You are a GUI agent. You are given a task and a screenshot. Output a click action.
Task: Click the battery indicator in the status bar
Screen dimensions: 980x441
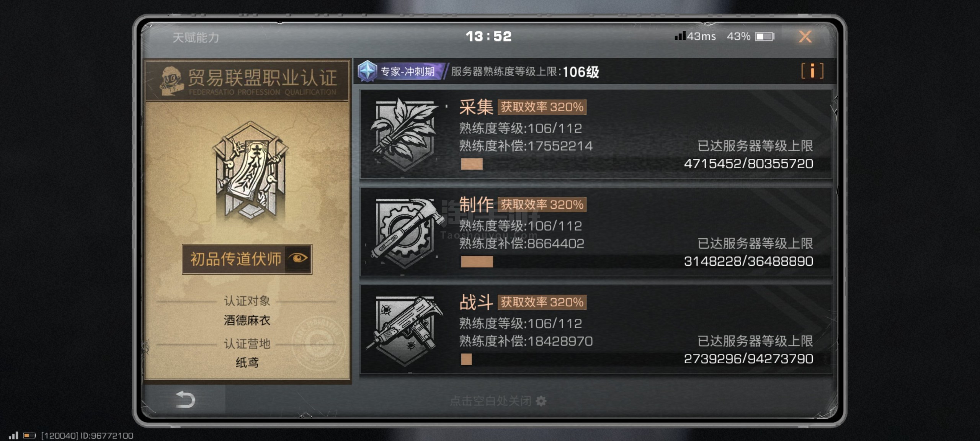click(x=765, y=36)
